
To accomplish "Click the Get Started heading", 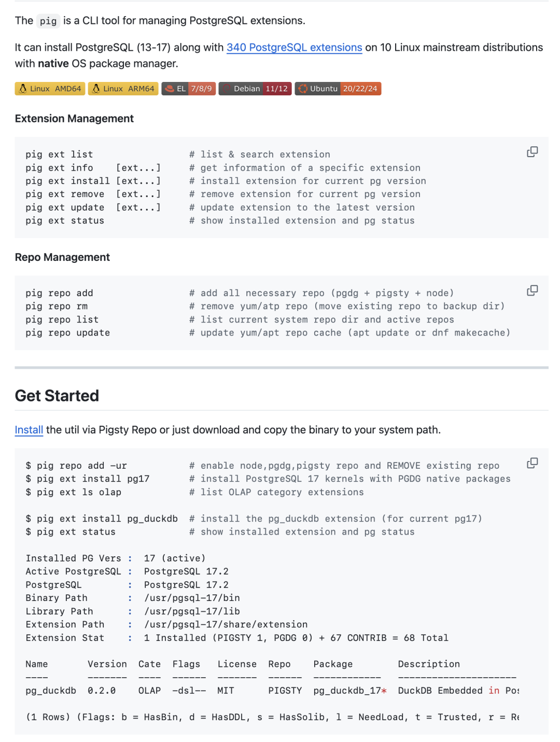I will (57, 396).
